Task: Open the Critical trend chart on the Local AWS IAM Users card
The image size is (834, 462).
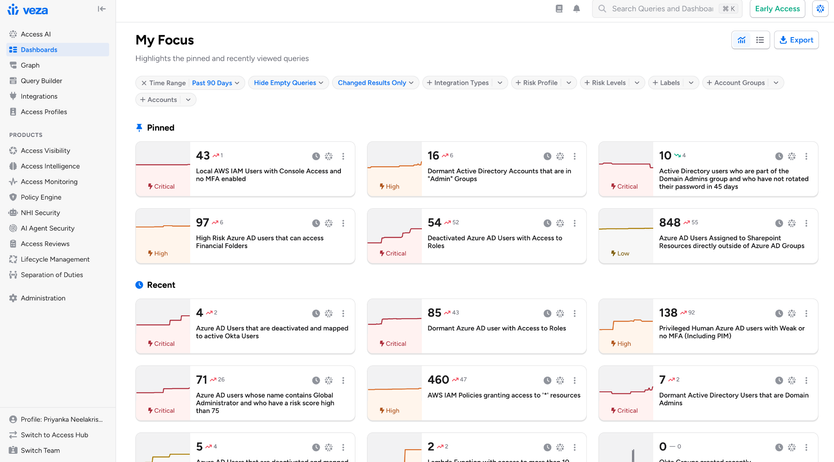Action: tap(163, 169)
